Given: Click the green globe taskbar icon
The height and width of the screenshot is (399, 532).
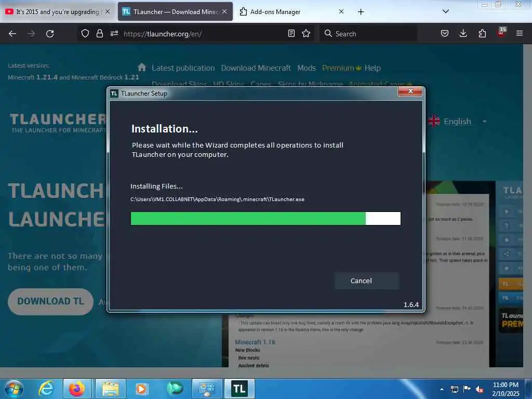Looking at the screenshot, I should click(175, 389).
